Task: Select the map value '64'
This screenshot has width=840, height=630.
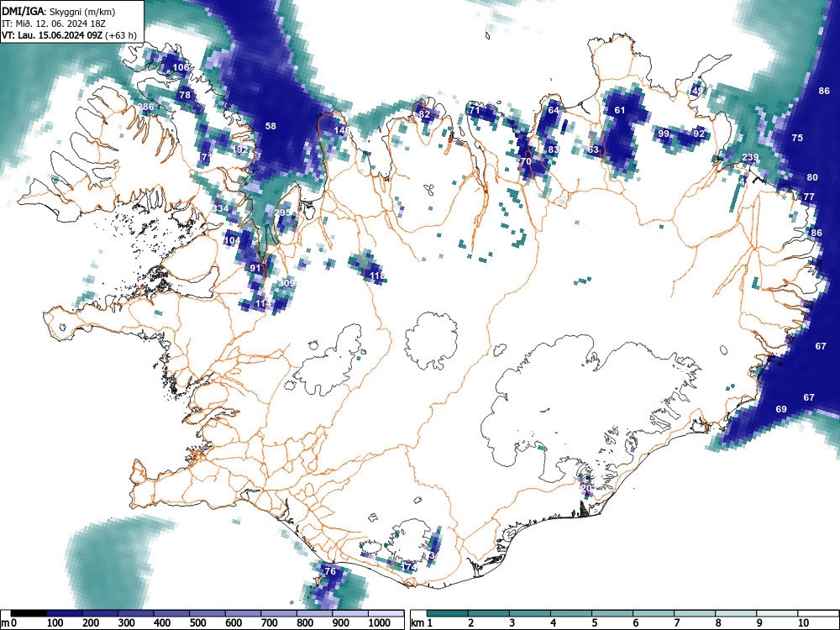Action: click(x=554, y=110)
